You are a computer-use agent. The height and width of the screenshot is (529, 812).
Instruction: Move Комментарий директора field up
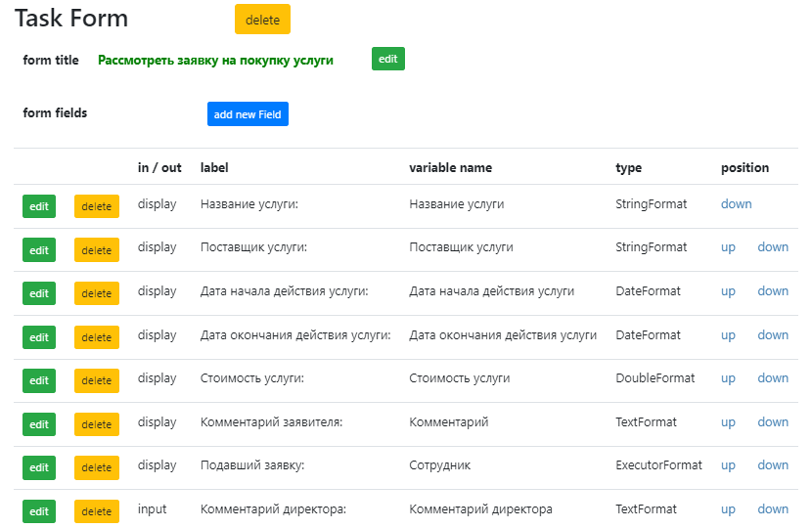tap(728, 509)
